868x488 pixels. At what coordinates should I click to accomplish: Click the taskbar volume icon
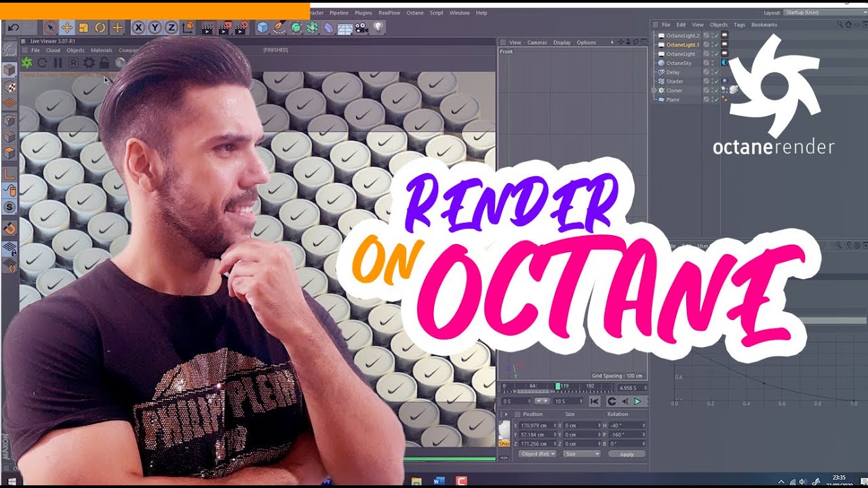[x=802, y=481]
